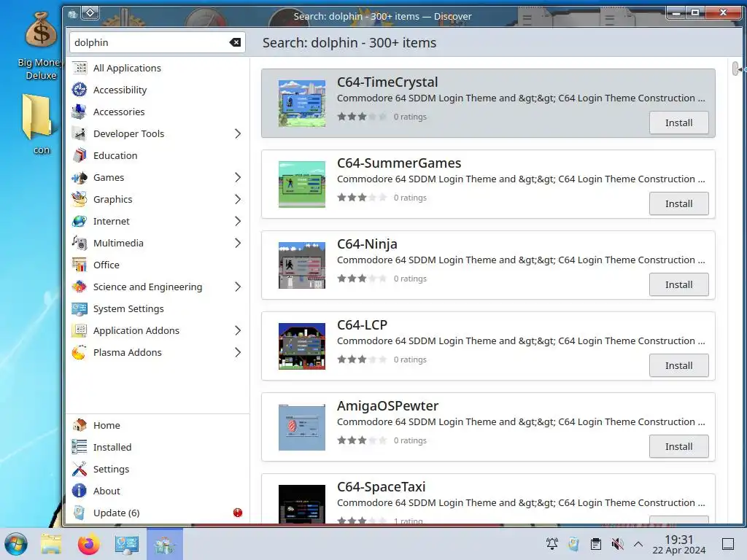
Task: Click the Internet globe icon
Action: [80, 222]
